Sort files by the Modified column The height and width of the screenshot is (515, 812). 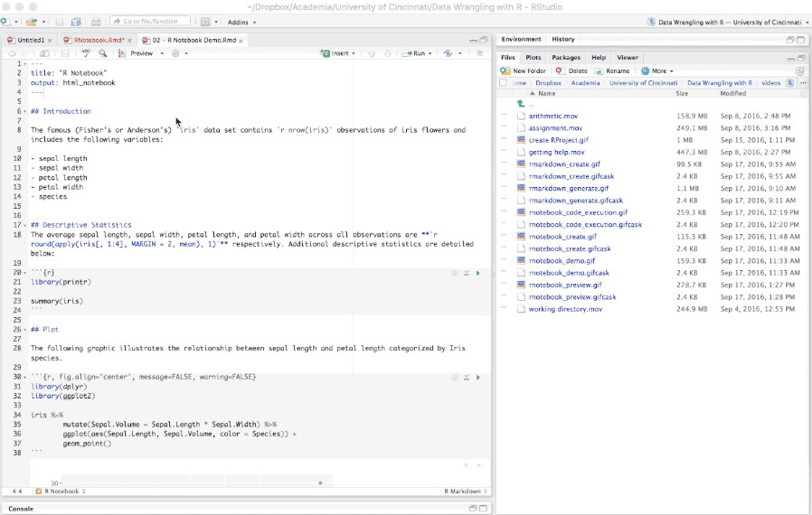[732, 94]
